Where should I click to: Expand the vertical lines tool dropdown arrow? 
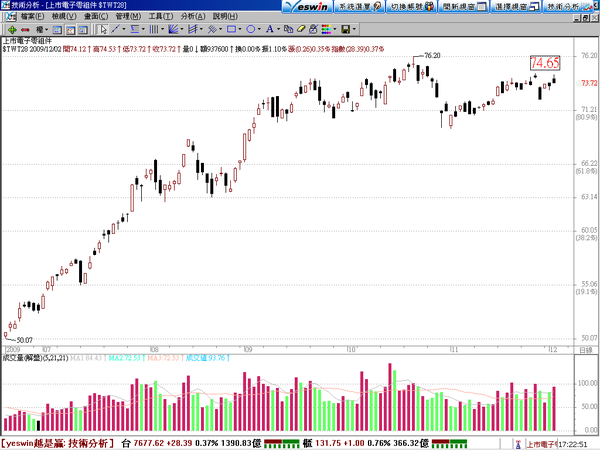(162, 29)
